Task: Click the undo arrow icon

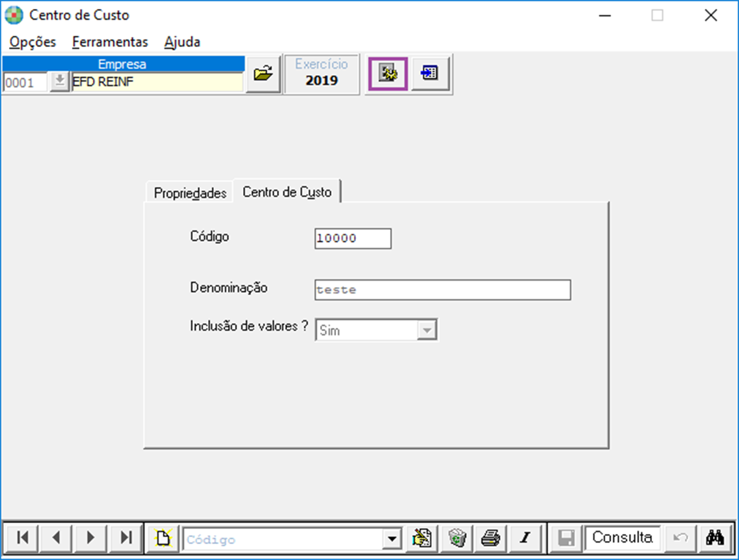Action: [680, 538]
